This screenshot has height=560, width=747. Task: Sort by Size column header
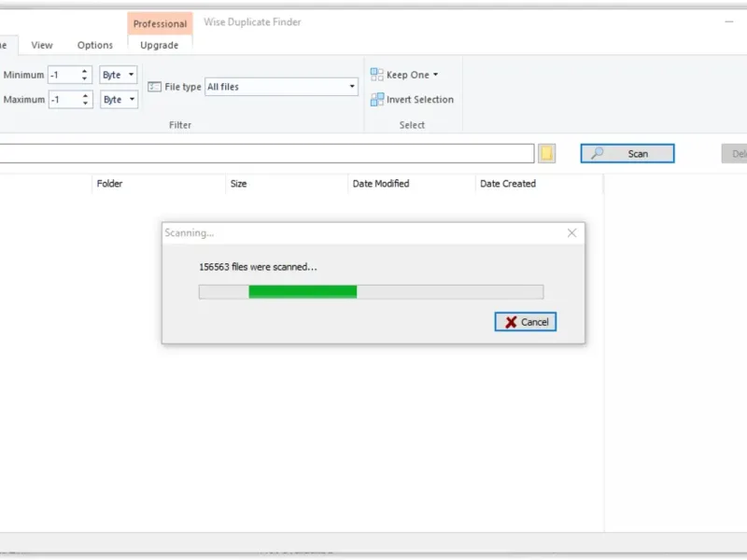(x=239, y=184)
